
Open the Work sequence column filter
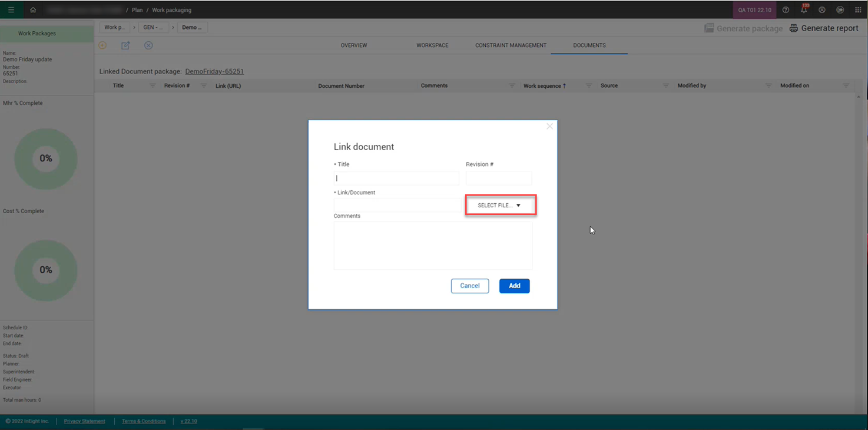589,86
